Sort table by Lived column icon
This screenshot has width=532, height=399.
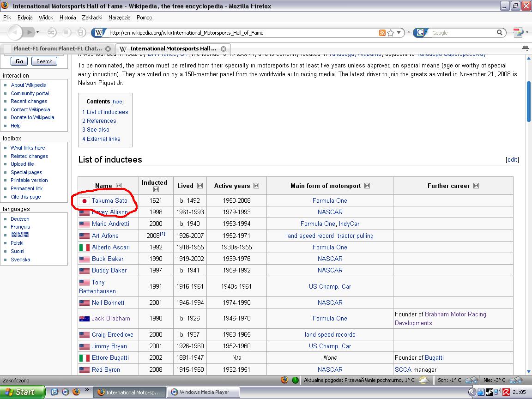(x=200, y=186)
